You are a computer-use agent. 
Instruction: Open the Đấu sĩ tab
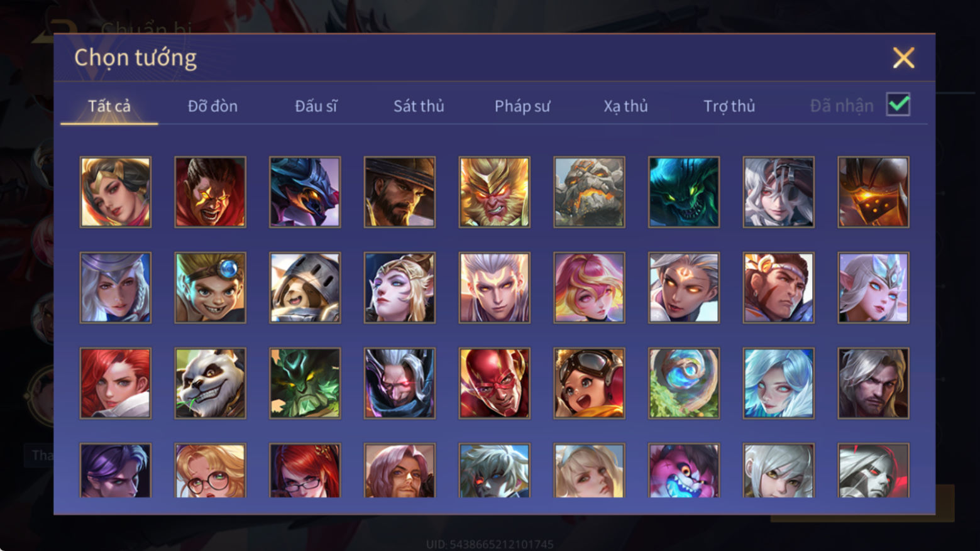pyautogui.click(x=316, y=106)
